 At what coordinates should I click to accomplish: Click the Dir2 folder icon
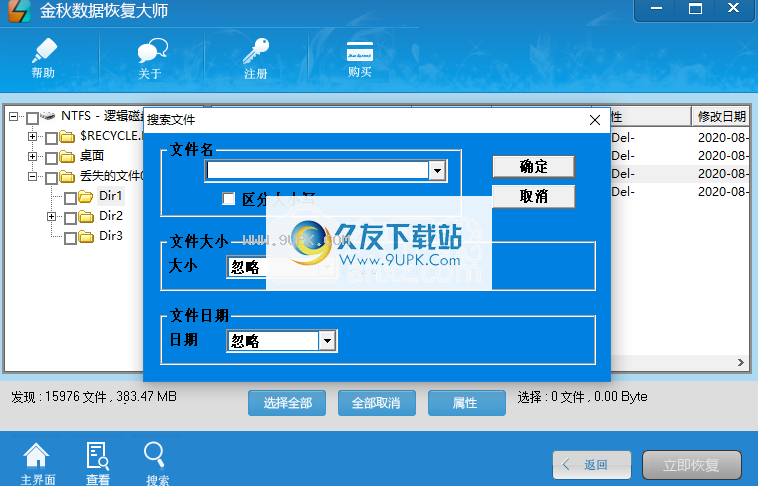pyautogui.click(x=86, y=217)
